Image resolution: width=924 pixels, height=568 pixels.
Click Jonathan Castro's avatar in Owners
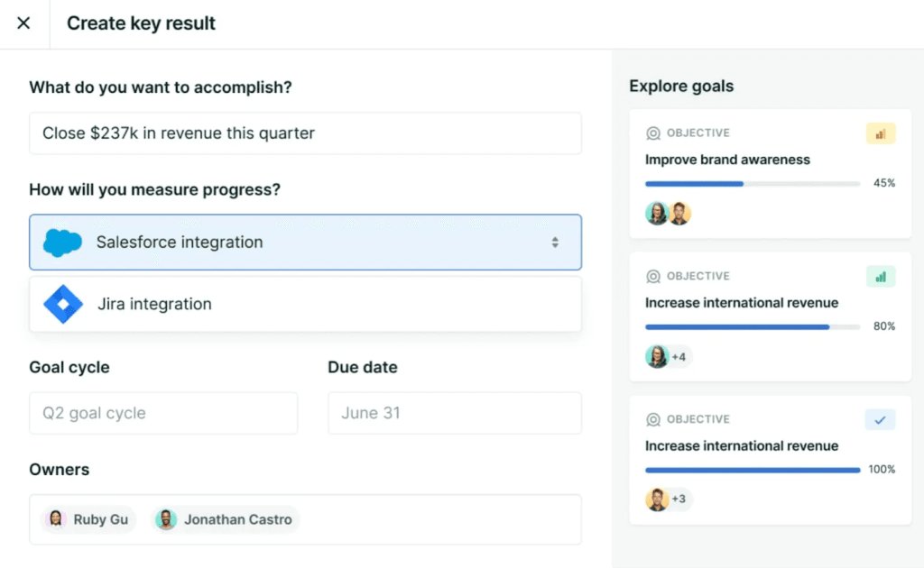[166, 519]
